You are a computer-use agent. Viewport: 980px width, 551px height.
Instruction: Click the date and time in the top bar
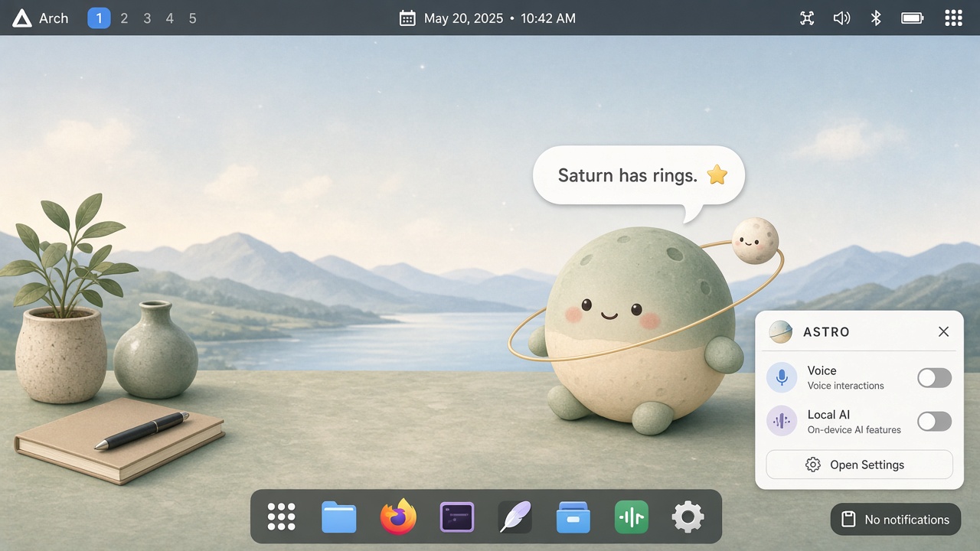[x=500, y=18]
